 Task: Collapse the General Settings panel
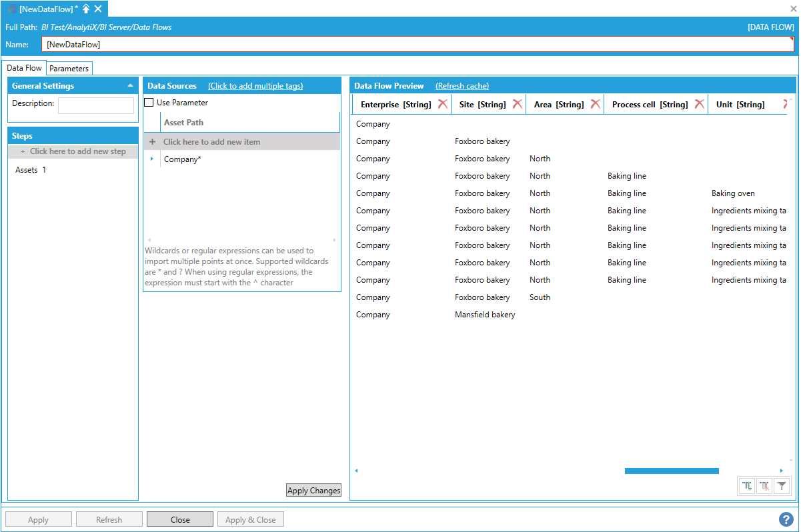click(x=130, y=86)
